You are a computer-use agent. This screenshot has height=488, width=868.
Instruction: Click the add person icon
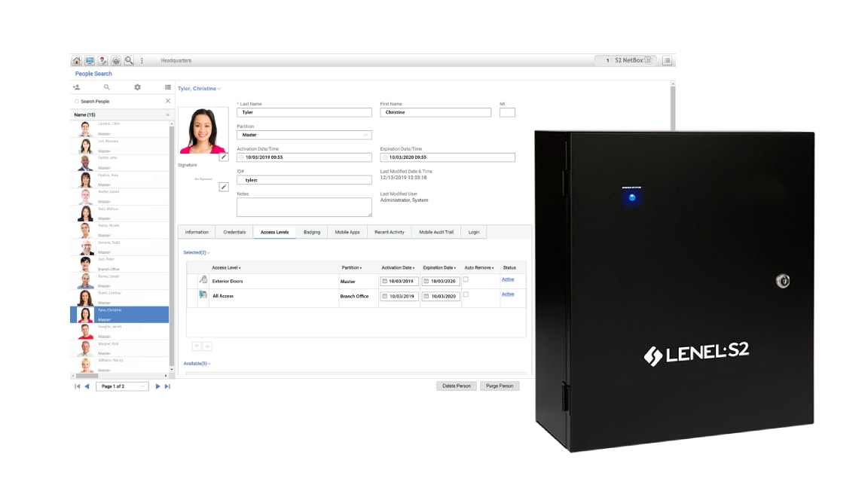[x=76, y=87]
